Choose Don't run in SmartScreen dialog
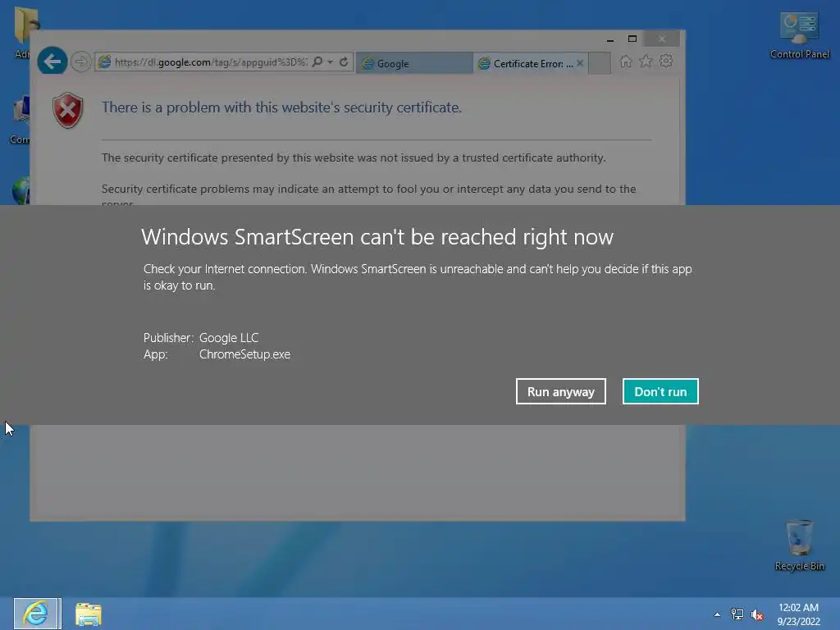Image resolution: width=840 pixels, height=630 pixels. 660,391
